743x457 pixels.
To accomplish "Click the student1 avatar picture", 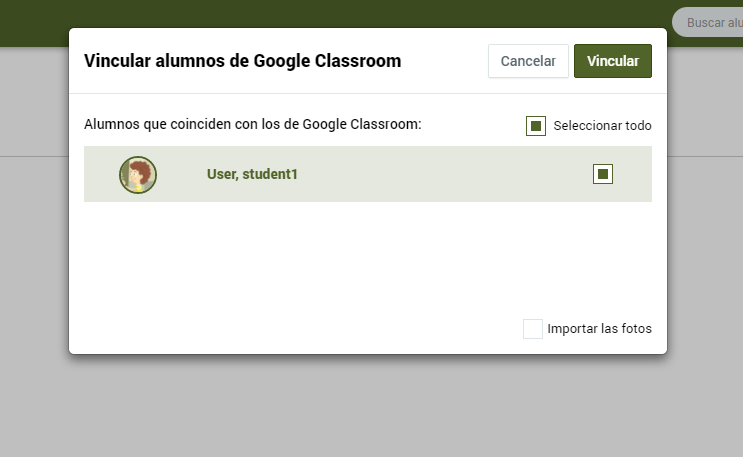I will pos(138,174).
